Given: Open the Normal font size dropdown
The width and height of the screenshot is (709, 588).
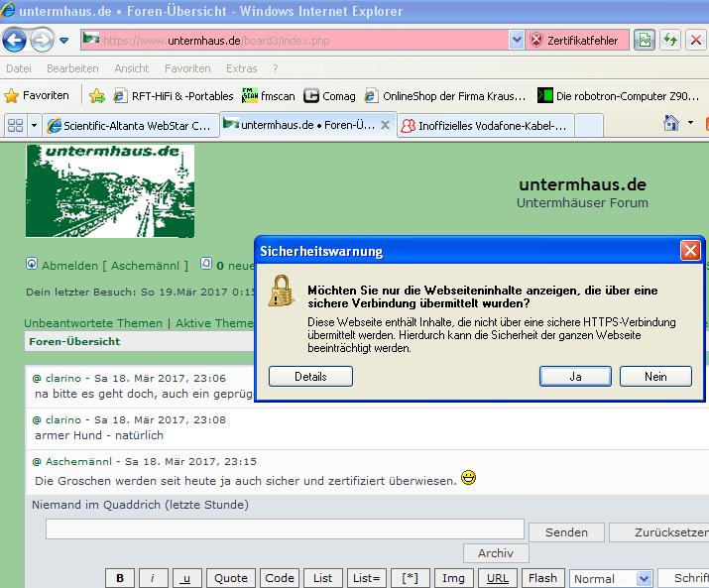Looking at the screenshot, I should [643, 578].
